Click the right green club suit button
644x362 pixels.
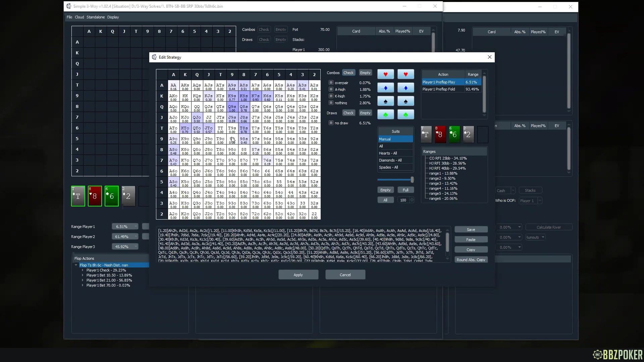[x=406, y=115]
